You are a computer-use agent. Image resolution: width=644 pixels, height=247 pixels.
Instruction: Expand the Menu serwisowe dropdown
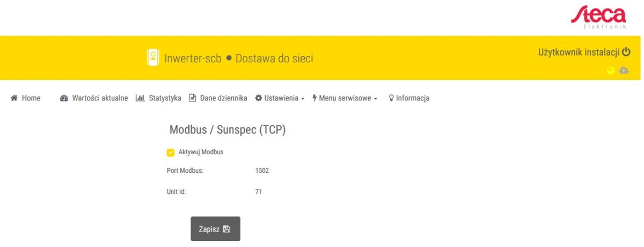click(x=345, y=98)
